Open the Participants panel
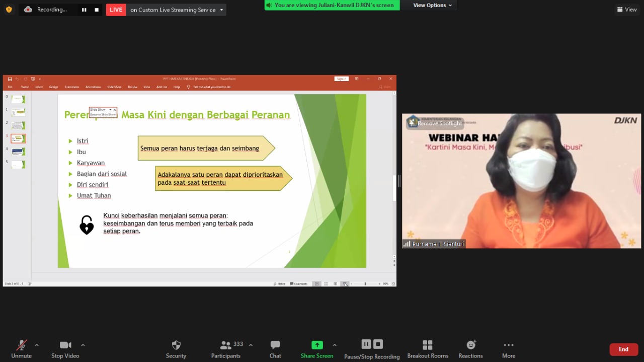The width and height of the screenshot is (644, 362). 226,345
